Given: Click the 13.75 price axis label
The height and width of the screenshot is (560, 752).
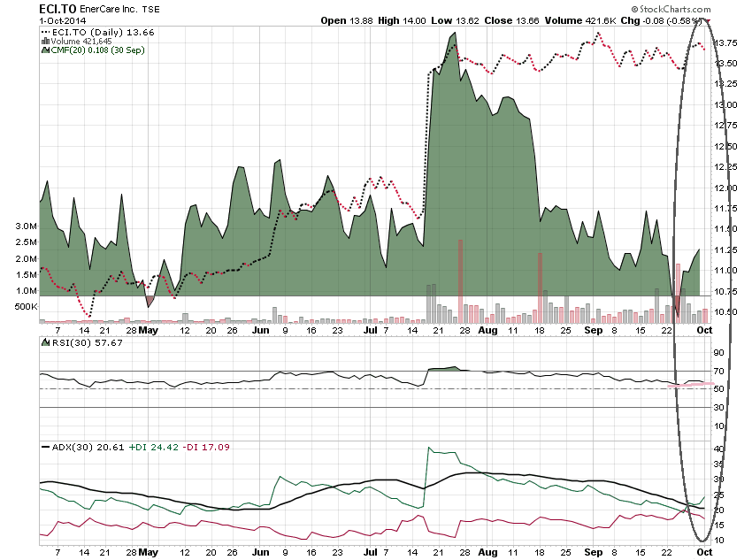Looking at the screenshot, I should (725, 43).
